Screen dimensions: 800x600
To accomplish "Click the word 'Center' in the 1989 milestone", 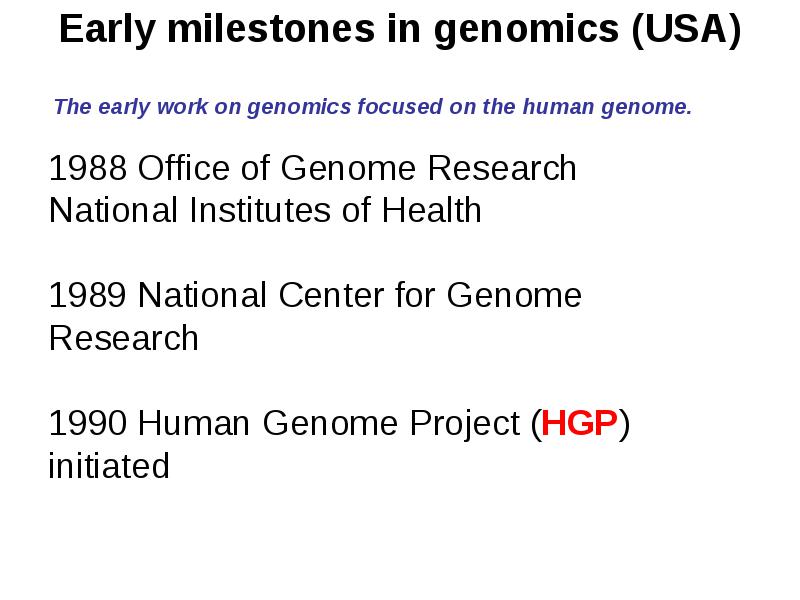I will pos(331,295).
